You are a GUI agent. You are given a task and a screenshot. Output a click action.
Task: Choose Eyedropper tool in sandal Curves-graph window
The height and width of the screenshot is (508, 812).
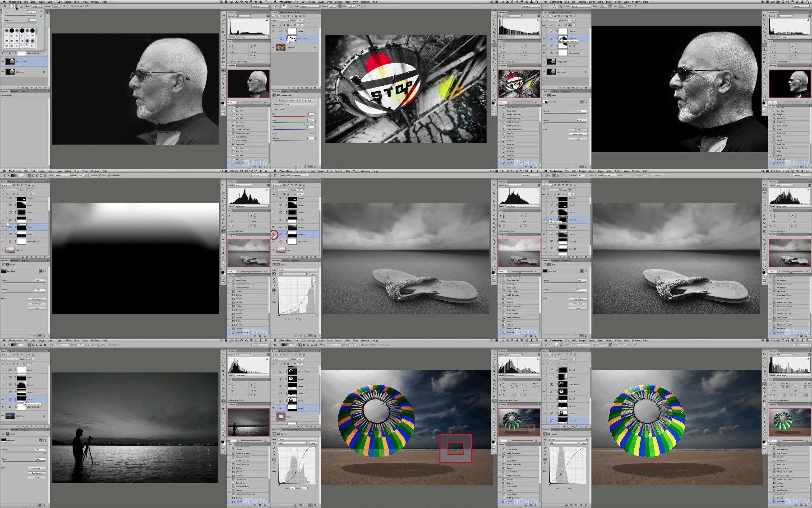point(494,206)
